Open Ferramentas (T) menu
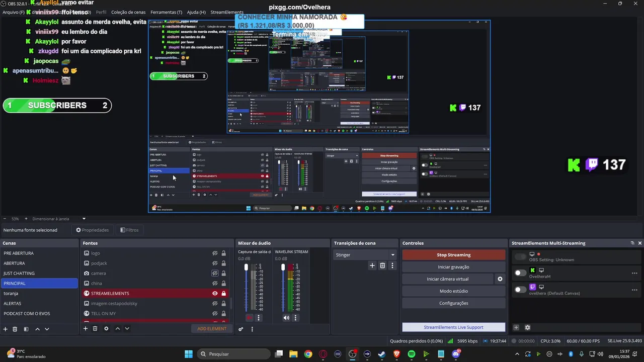644x362 pixels. click(167, 12)
